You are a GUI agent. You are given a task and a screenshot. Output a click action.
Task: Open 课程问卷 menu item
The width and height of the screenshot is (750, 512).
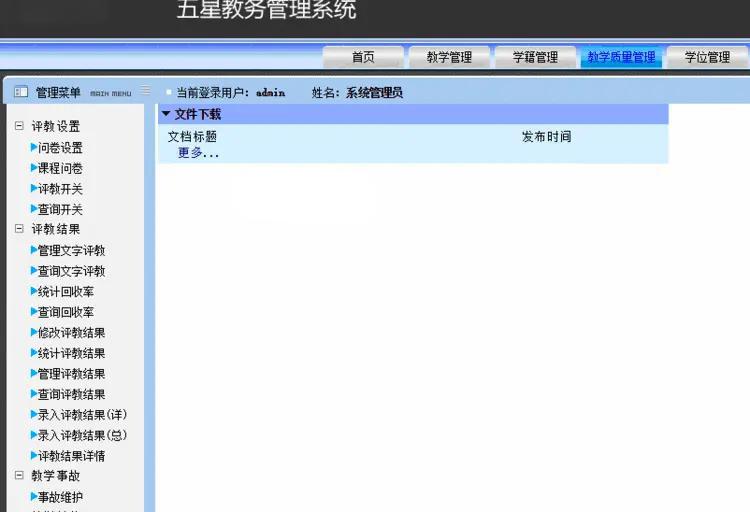[x=60, y=168]
